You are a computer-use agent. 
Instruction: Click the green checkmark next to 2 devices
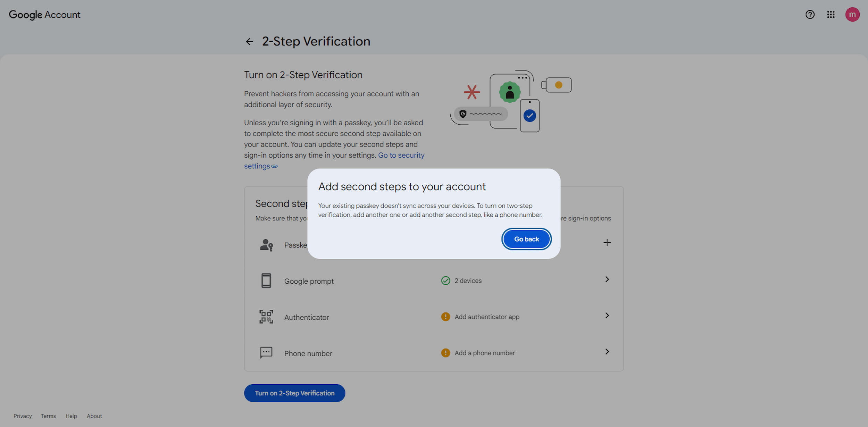coord(445,281)
